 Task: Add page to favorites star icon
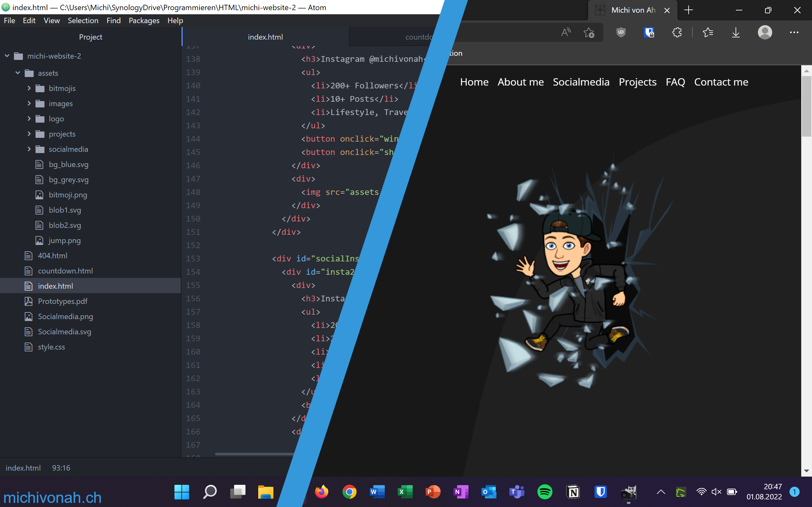point(589,33)
